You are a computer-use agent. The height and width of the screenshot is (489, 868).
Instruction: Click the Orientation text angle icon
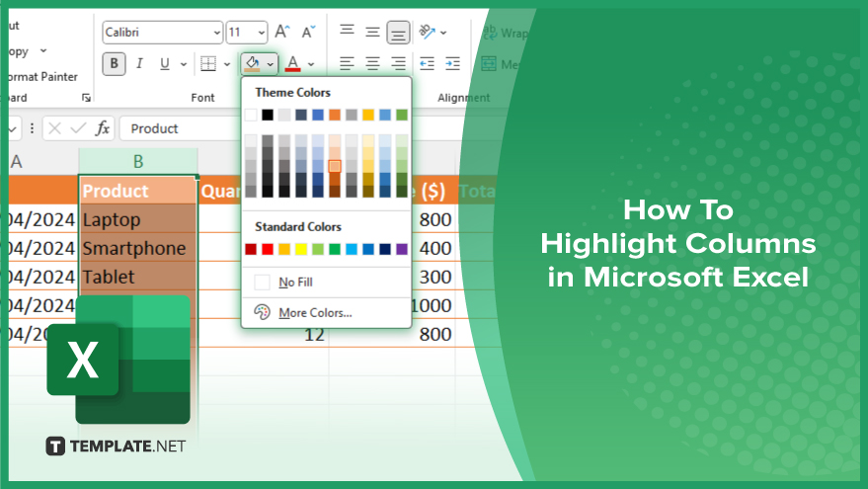tap(427, 32)
